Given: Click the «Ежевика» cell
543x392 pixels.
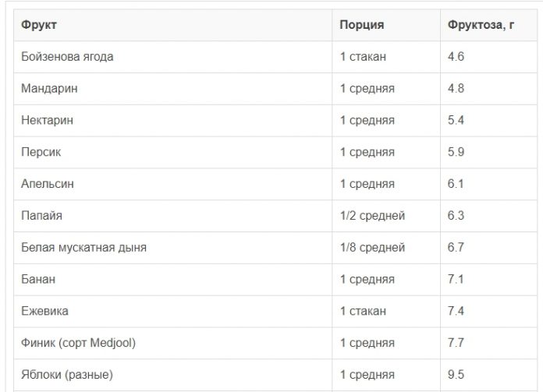Looking at the screenshot, I should pyautogui.click(x=44, y=311).
